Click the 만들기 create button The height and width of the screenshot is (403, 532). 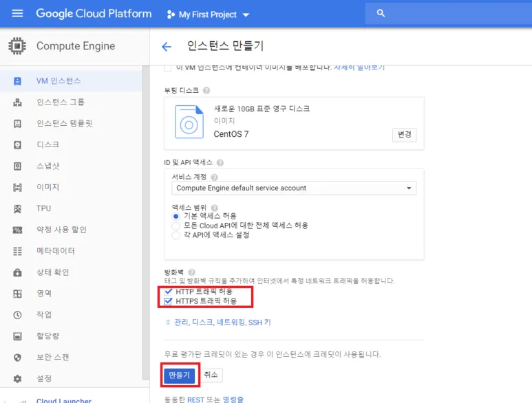click(x=179, y=375)
